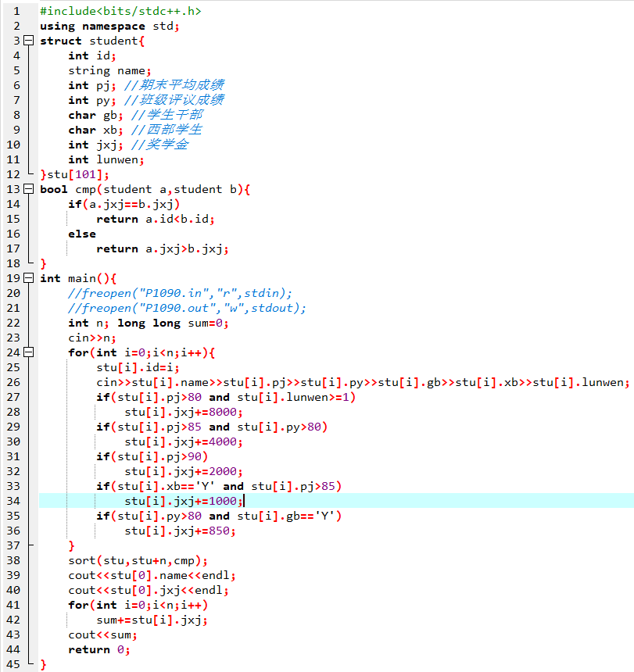
Task: Click the stu[101] array declaration
Action: coord(78,174)
